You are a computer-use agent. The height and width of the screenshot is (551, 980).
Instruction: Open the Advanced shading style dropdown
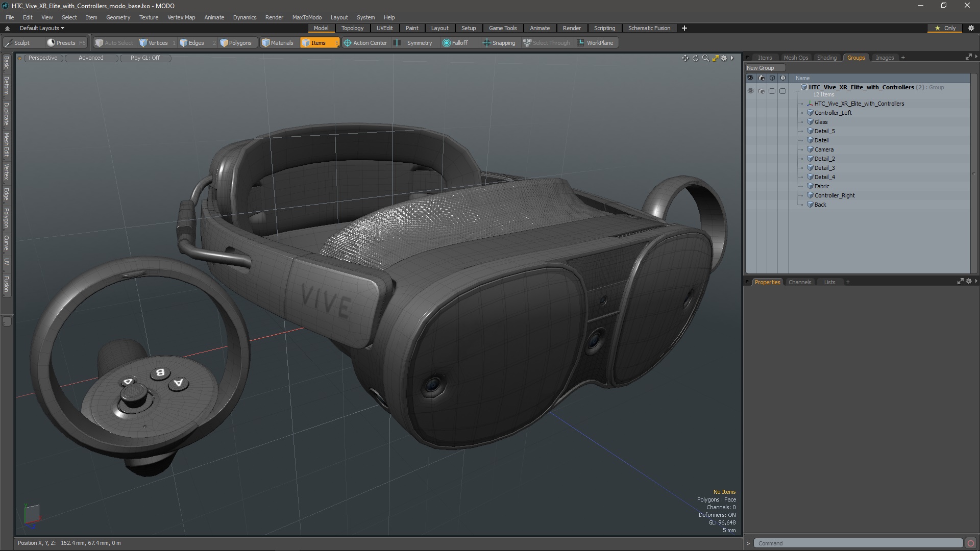[x=91, y=58]
